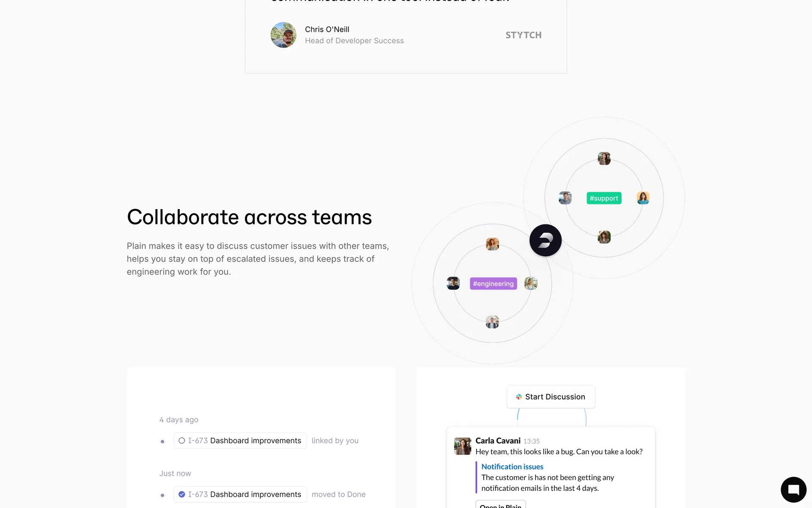The height and width of the screenshot is (508, 812).
Task: Click the Collaborate across teams heading
Action: tap(249, 217)
